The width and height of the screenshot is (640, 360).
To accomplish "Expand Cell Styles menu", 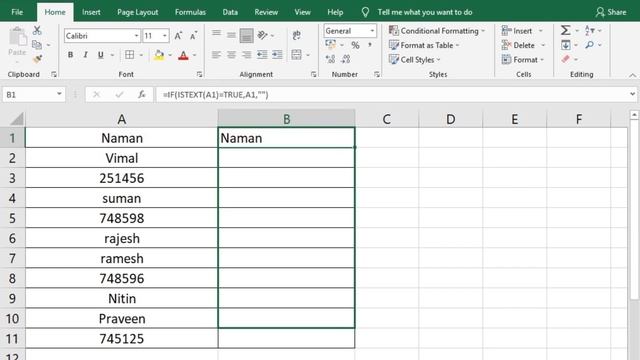I will point(438,60).
